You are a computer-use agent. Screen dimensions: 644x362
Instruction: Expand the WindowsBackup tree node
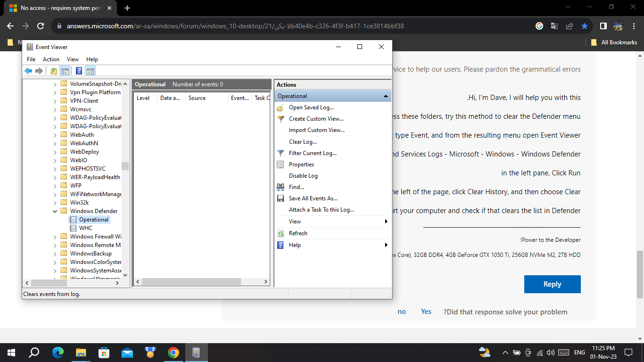point(55,254)
